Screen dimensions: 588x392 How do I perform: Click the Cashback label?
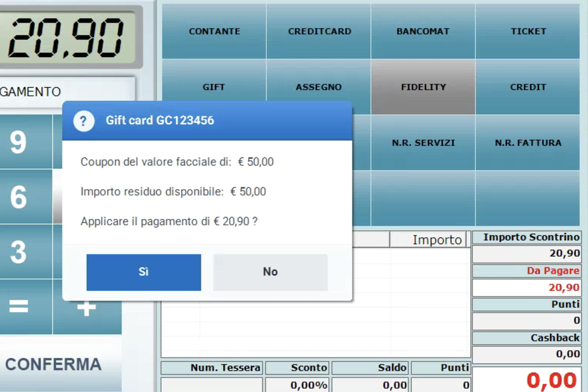pos(527,338)
